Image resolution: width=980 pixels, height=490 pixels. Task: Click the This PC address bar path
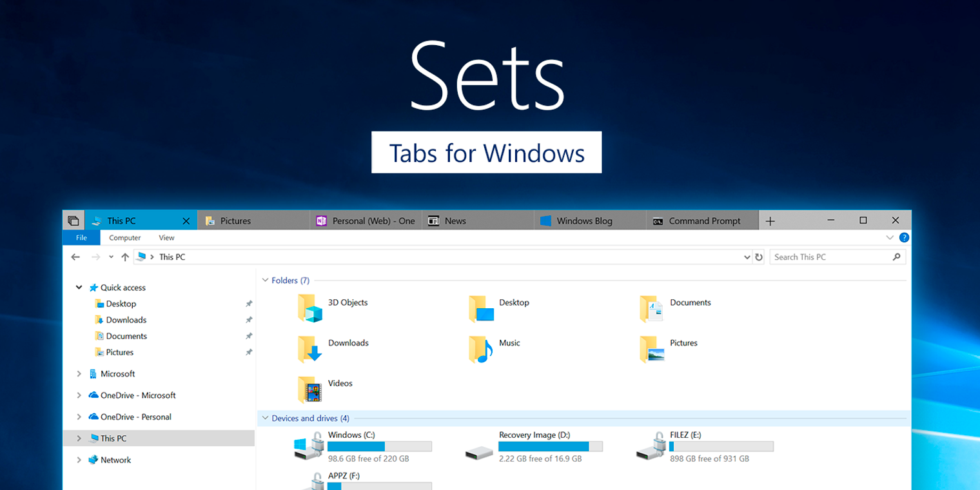click(172, 257)
